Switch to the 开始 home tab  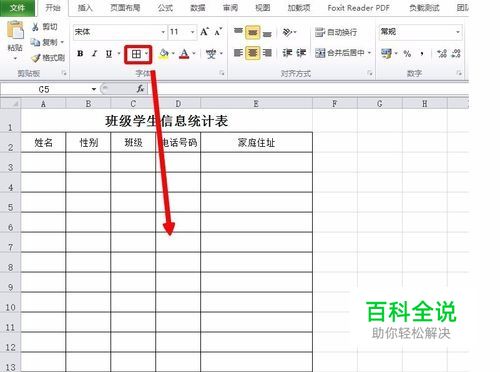click(x=53, y=8)
